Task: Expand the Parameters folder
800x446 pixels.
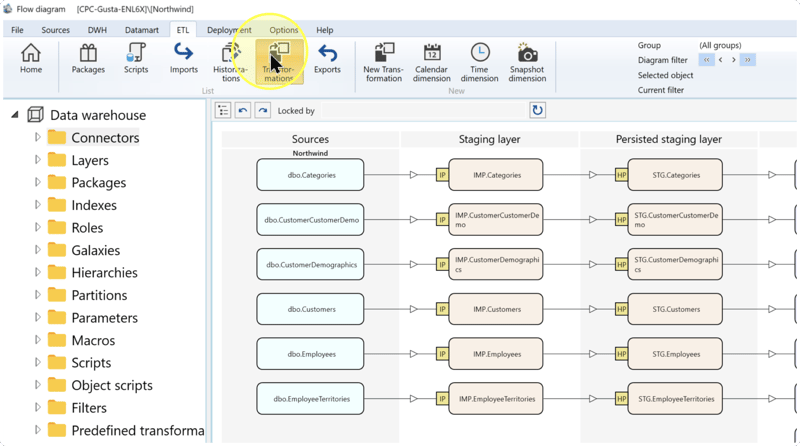Action: [x=37, y=317]
